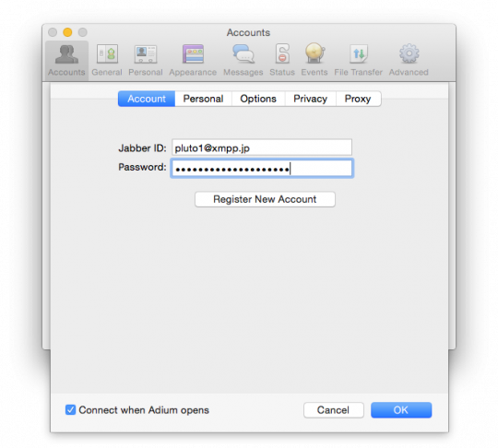Select the Personal preferences toolbar icon

pyautogui.click(x=146, y=54)
